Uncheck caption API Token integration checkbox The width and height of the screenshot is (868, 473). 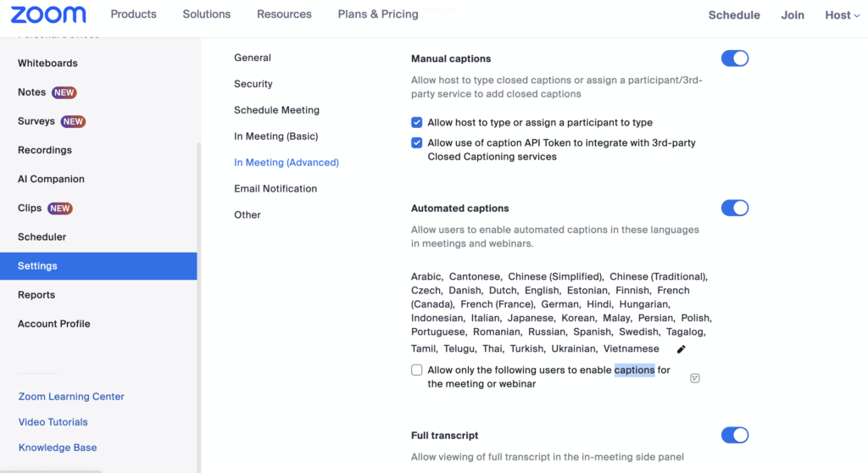[x=417, y=143]
